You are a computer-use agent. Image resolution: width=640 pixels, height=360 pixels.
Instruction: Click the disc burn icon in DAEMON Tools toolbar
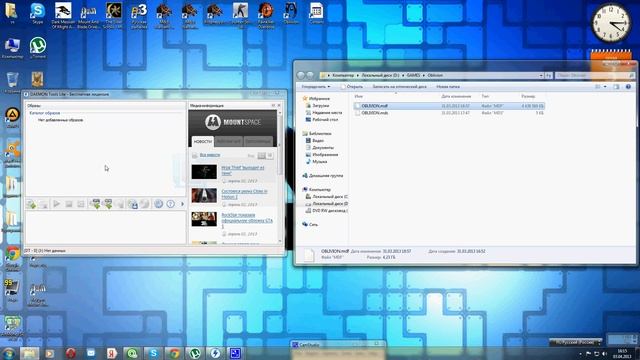tap(145, 204)
